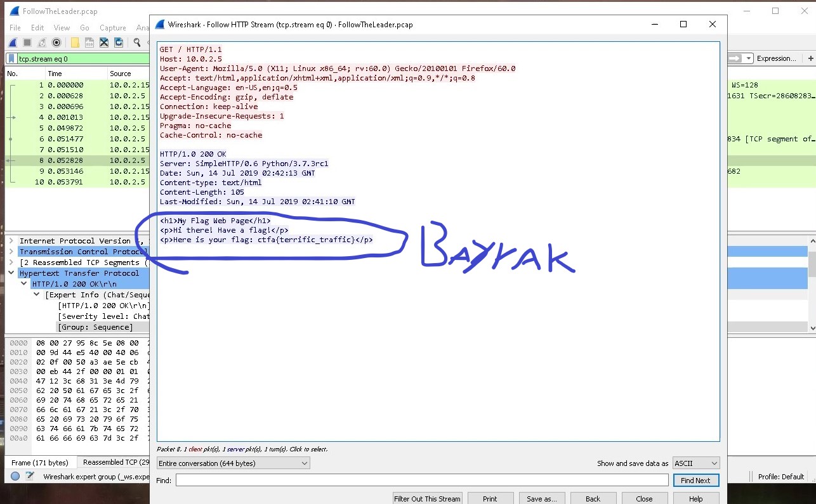Select packet 5 row at 0.049872

pyautogui.click(x=77, y=128)
